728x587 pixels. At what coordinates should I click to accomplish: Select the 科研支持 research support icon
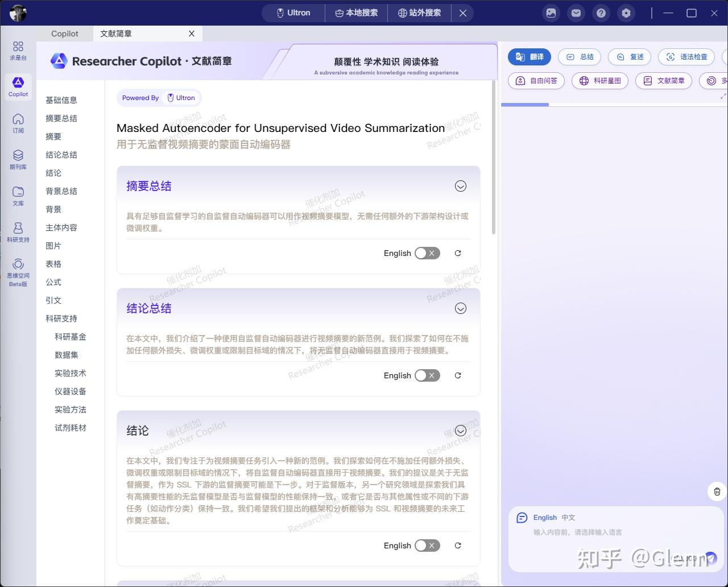tap(18, 232)
